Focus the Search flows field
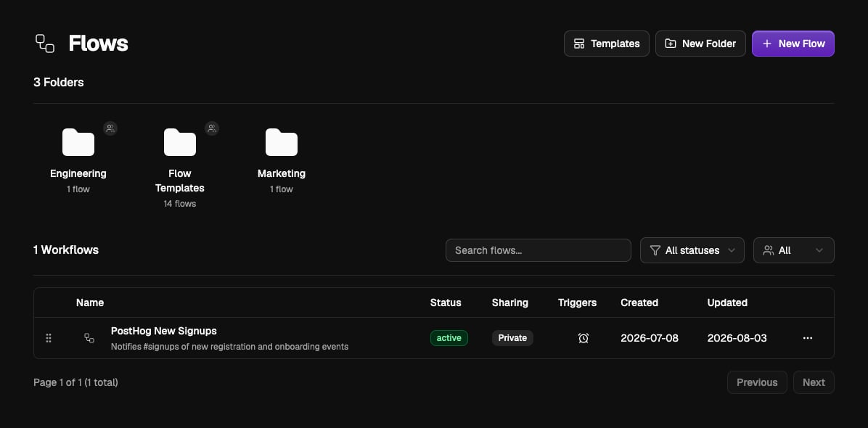The width and height of the screenshot is (868, 428). tap(538, 250)
